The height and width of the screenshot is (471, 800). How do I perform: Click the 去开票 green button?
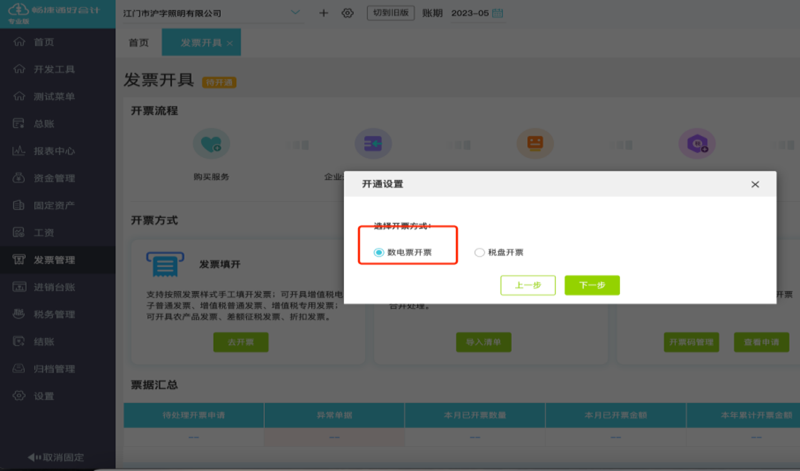[241, 342]
